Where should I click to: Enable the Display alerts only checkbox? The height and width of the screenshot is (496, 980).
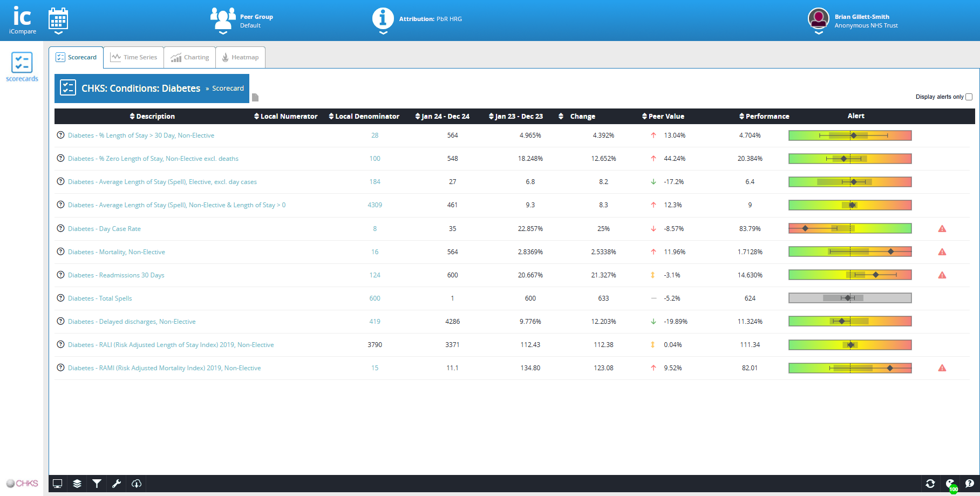969,97
